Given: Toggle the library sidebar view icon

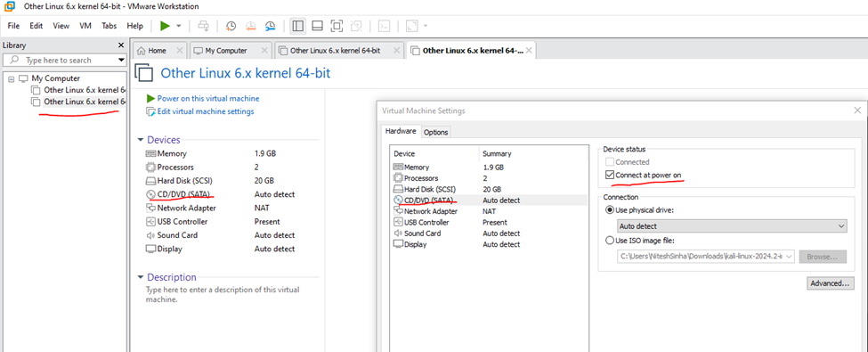Looking at the screenshot, I should point(298,26).
